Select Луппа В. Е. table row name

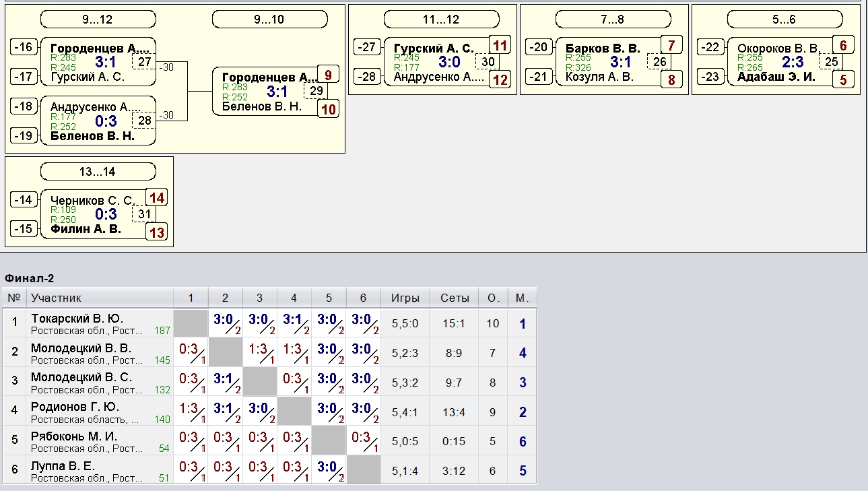(x=63, y=466)
